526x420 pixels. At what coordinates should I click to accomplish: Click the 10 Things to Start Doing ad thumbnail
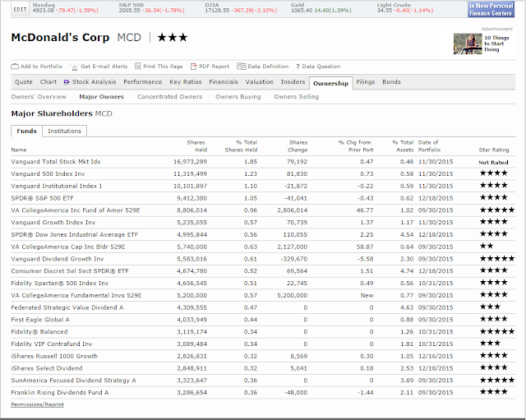tap(468, 44)
